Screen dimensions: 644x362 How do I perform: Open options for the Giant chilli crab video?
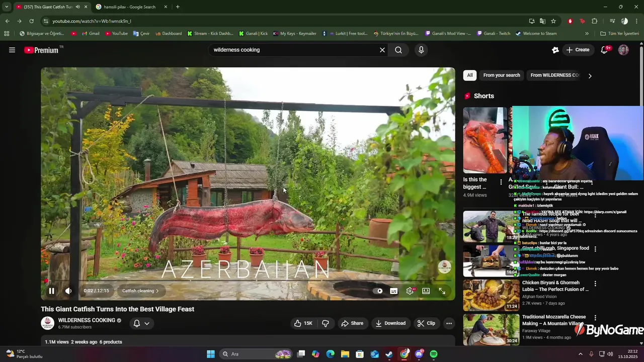click(595, 249)
